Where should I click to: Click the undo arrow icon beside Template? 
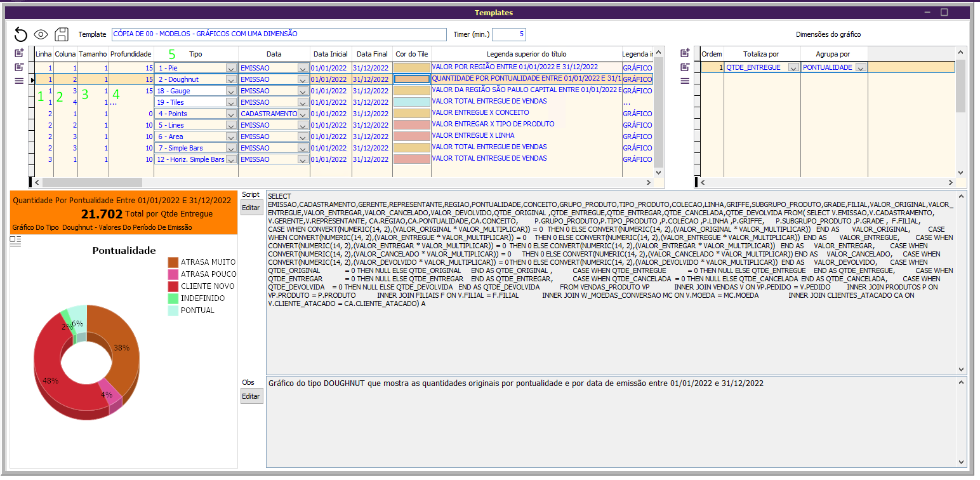21,34
